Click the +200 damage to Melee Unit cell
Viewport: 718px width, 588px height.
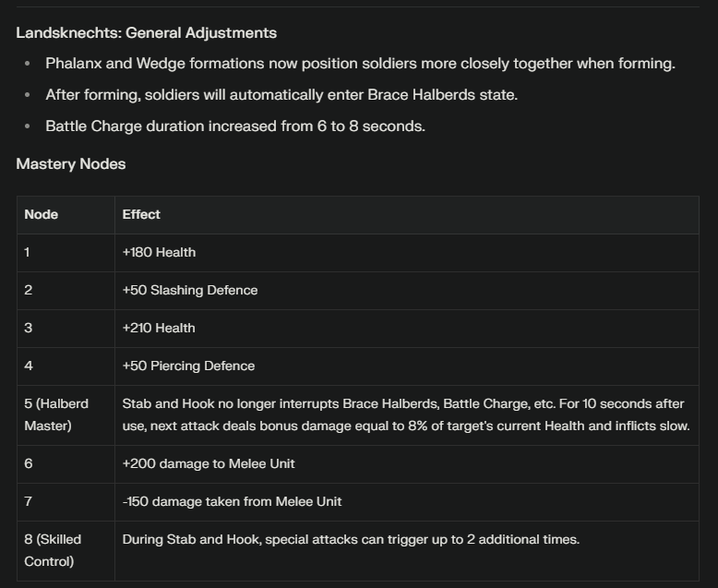click(407, 464)
